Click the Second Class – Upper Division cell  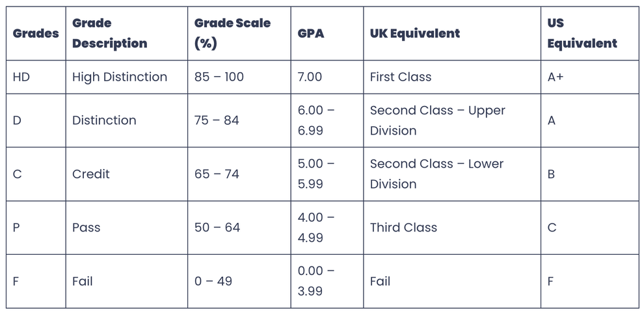(x=437, y=120)
